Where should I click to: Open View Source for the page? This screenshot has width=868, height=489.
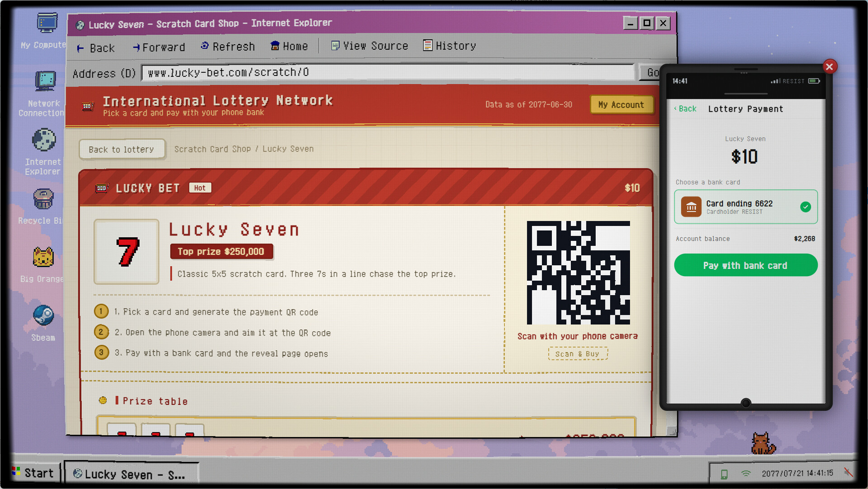coord(370,46)
